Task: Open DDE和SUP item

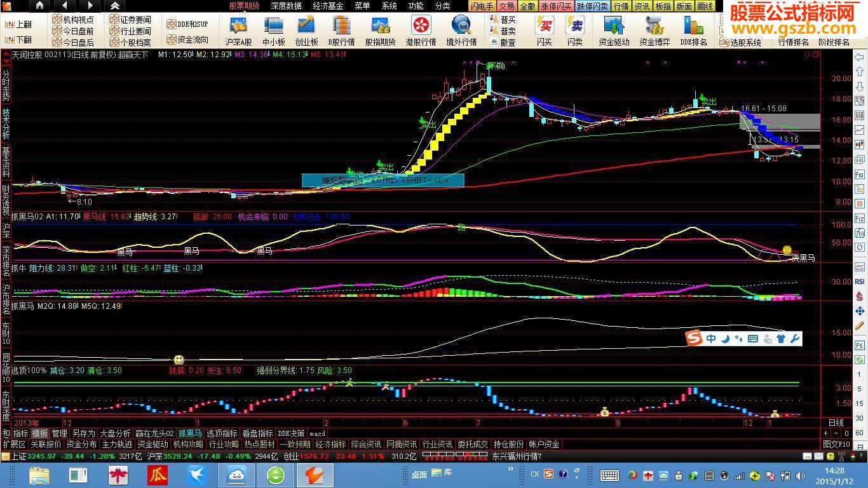Action: 187,24
